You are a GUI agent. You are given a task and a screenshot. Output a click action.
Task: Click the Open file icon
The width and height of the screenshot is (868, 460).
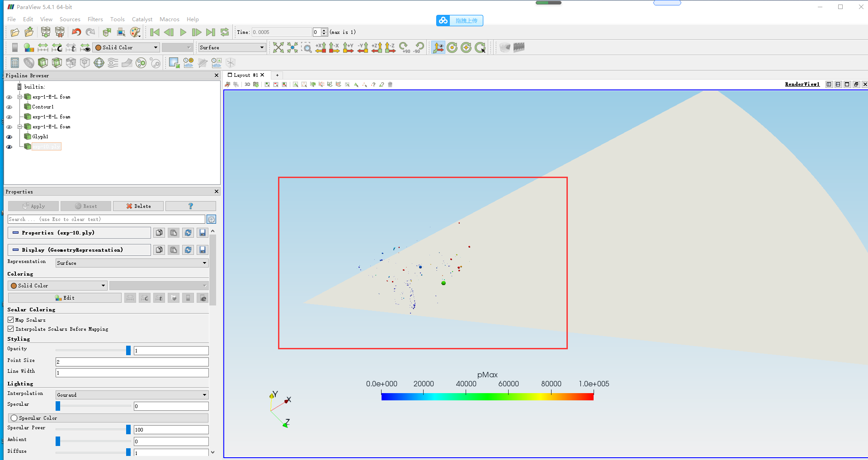15,32
